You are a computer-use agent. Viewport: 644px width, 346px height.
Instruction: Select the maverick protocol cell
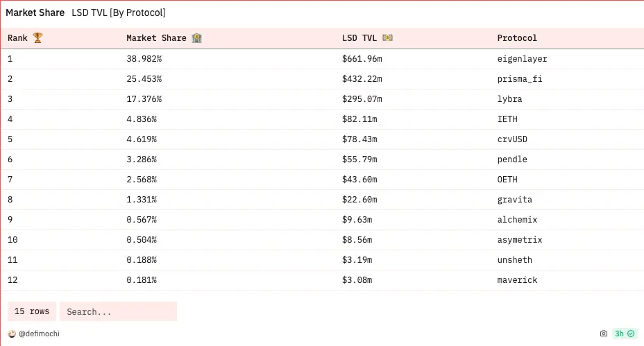pyautogui.click(x=517, y=280)
